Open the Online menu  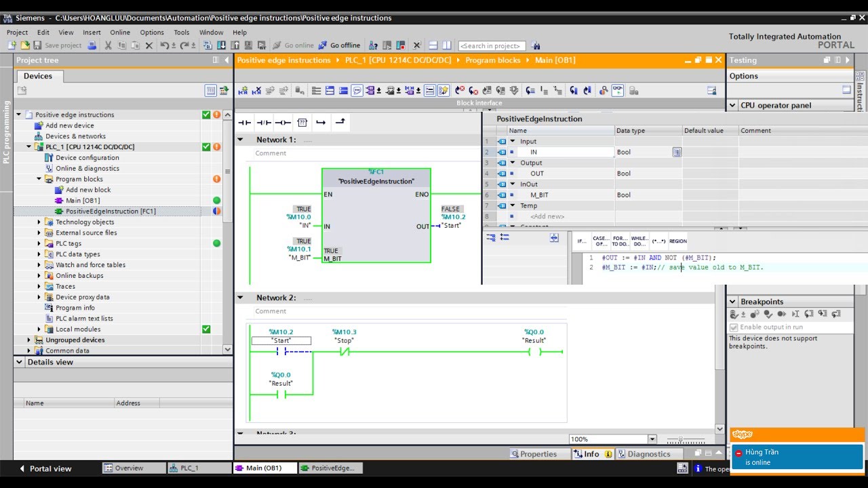(x=120, y=32)
